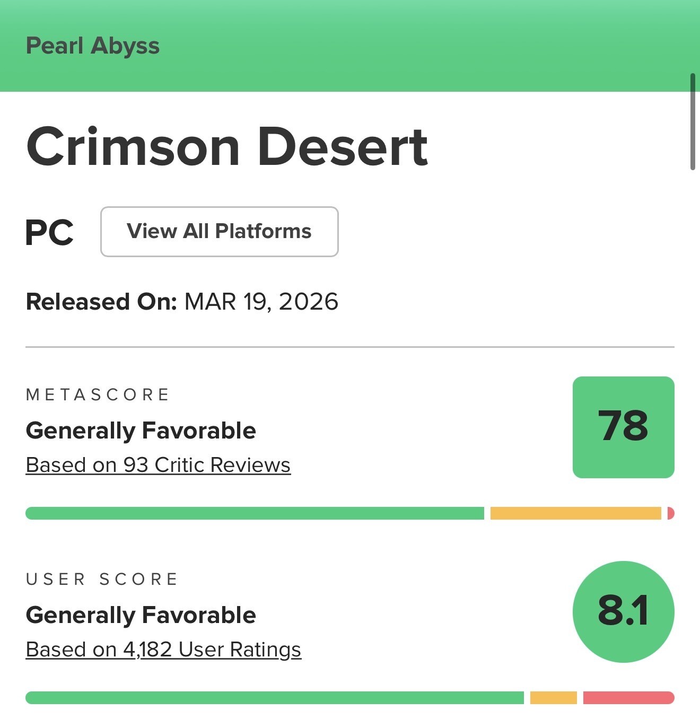Select green positive segment of user bar
Viewport: 700px width, 728px height.
point(275,698)
